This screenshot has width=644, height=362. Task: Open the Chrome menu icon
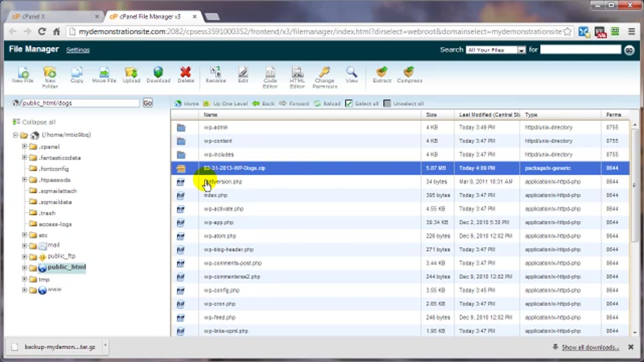(631, 31)
